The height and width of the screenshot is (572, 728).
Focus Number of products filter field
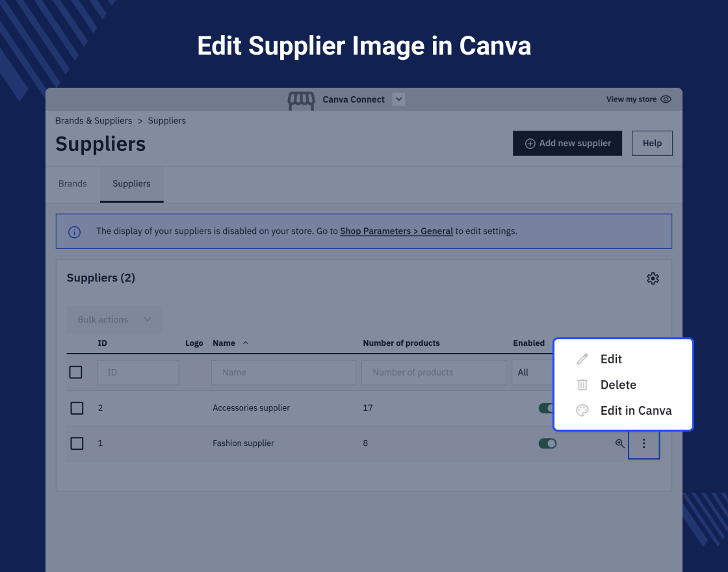434,372
